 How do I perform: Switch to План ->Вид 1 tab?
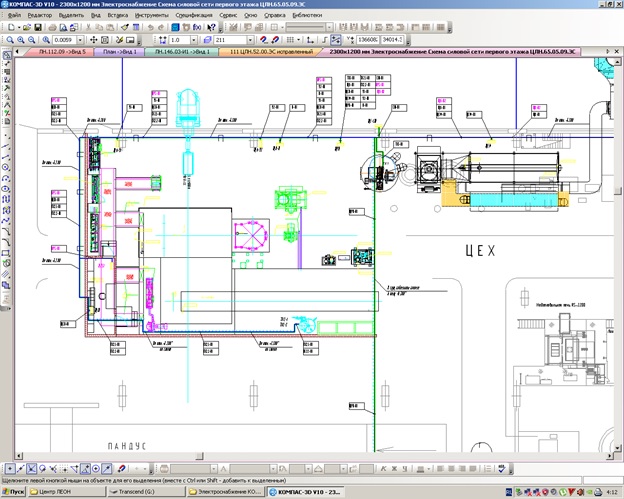point(119,52)
